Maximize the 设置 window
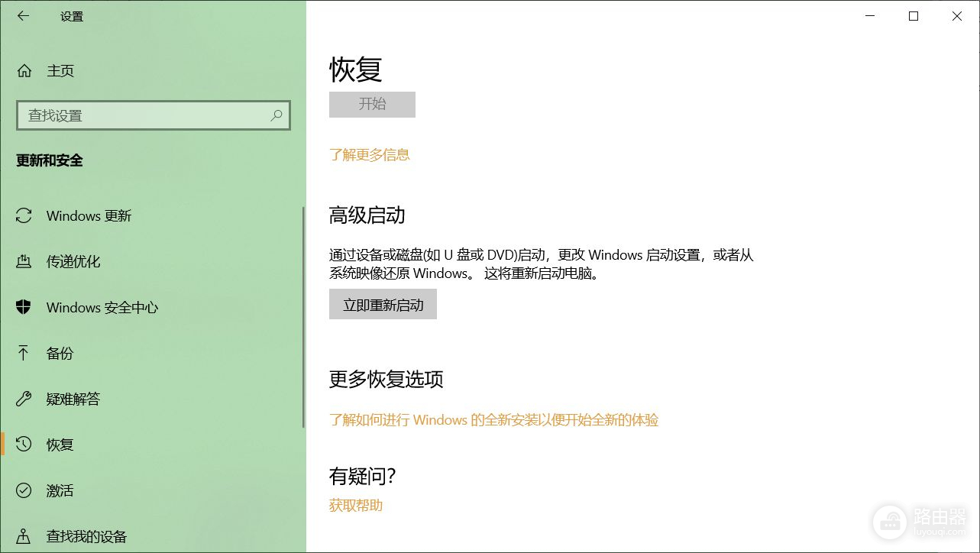The height and width of the screenshot is (553, 980). (x=914, y=16)
